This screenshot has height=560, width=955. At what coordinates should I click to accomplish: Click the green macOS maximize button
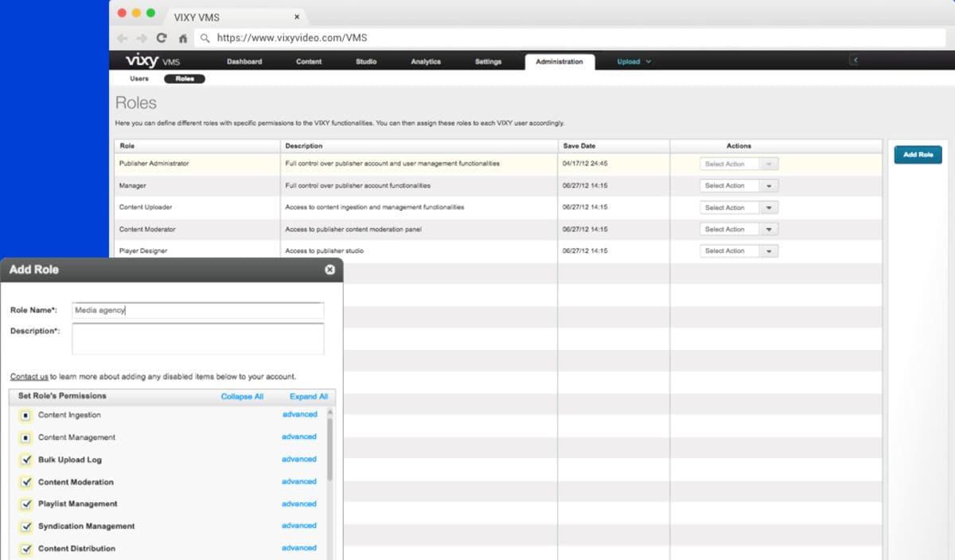pos(151,13)
